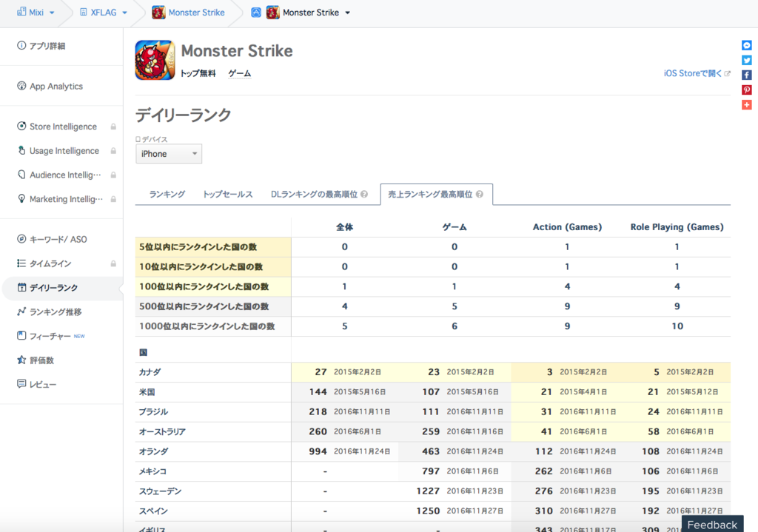The height and width of the screenshot is (532, 758).
Task: Click the App Store icon in breadcrumb
Action: click(256, 13)
